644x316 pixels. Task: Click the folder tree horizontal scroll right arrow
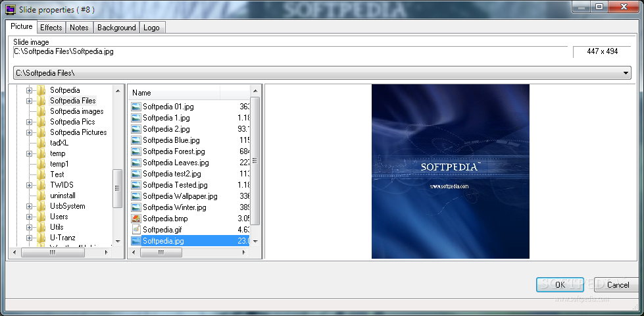[x=108, y=253]
